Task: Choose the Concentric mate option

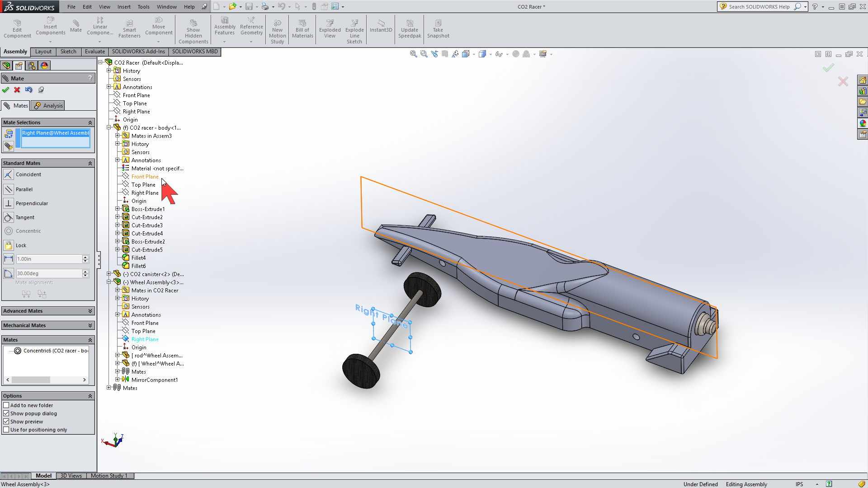Action: [x=28, y=230]
